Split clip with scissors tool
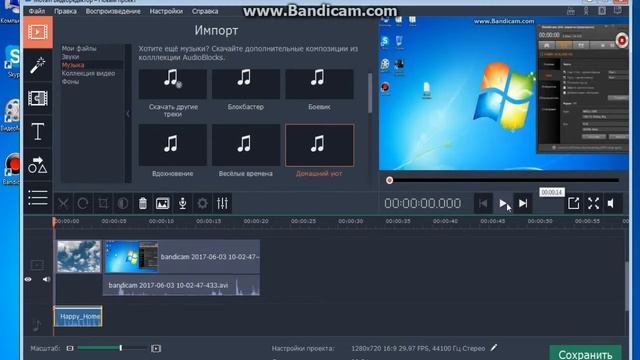 (63, 203)
